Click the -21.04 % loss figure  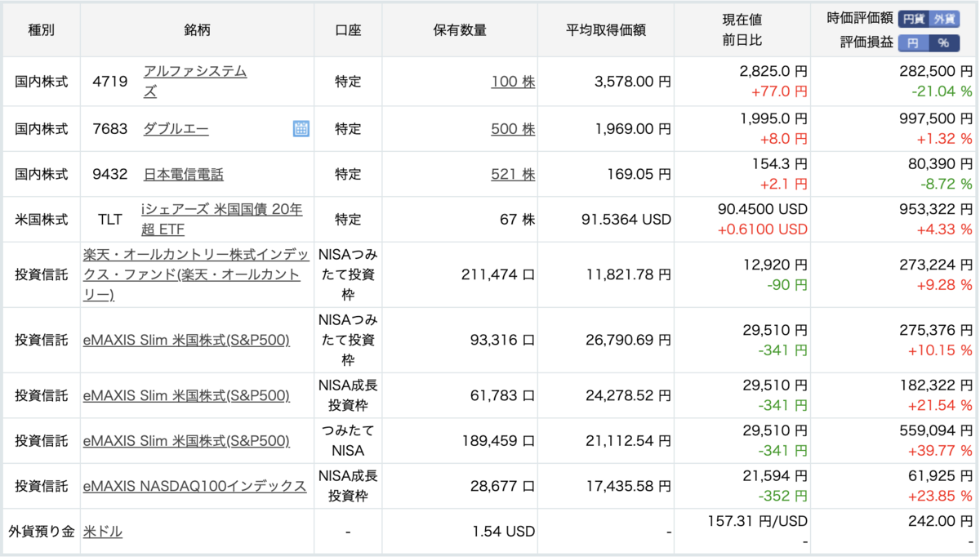coord(942,91)
